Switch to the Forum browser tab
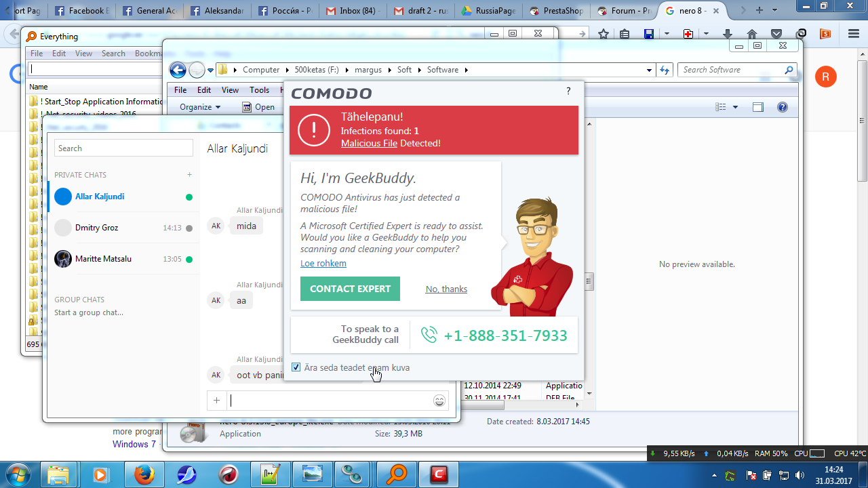868x488 pixels. coord(623,11)
